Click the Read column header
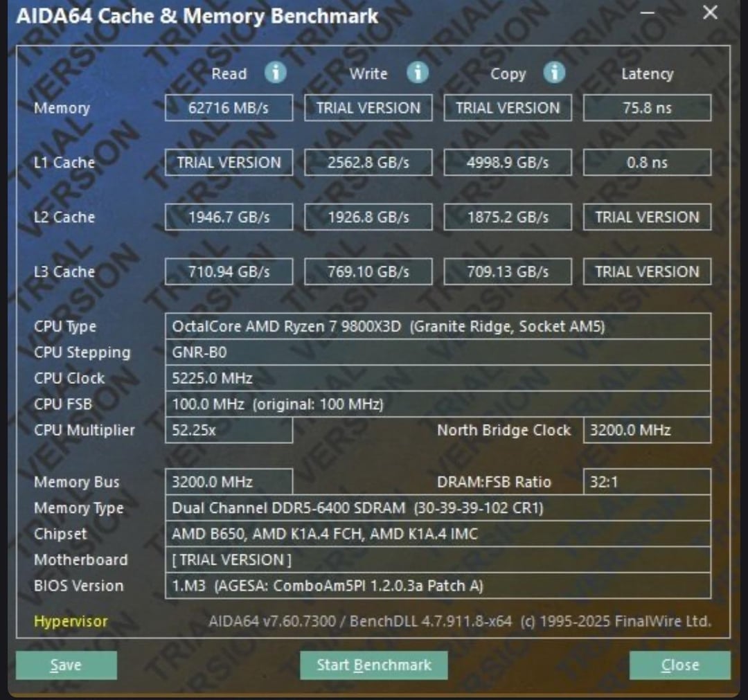748x700 pixels. point(229,73)
